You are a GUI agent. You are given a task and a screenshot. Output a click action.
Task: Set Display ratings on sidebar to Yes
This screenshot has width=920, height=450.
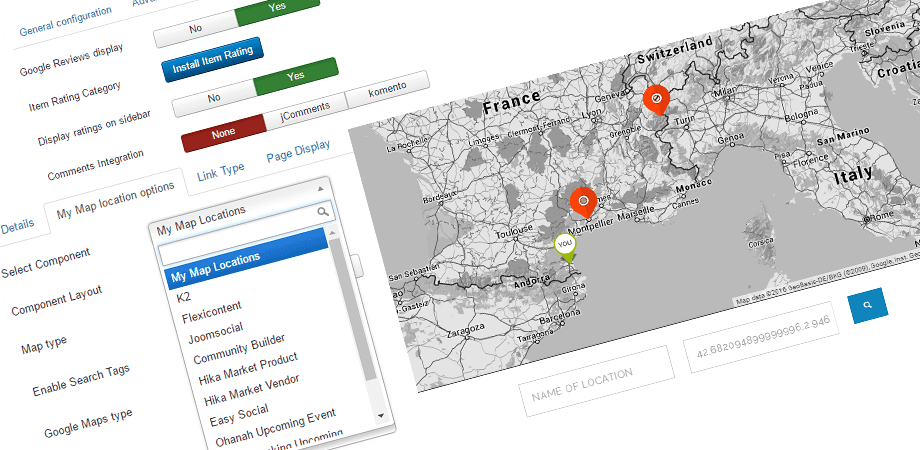click(x=296, y=76)
